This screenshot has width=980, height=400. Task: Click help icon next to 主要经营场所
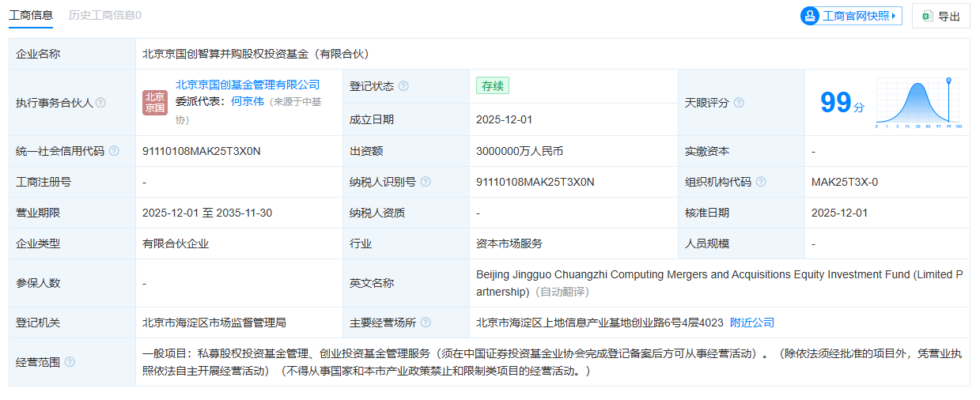click(426, 323)
